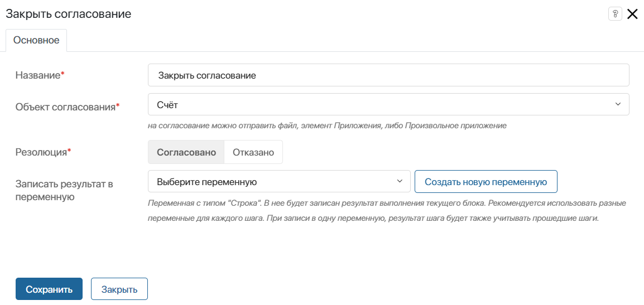The image size is (644, 305).
Task: Click the Сохранить button
Action: [49, 289]
